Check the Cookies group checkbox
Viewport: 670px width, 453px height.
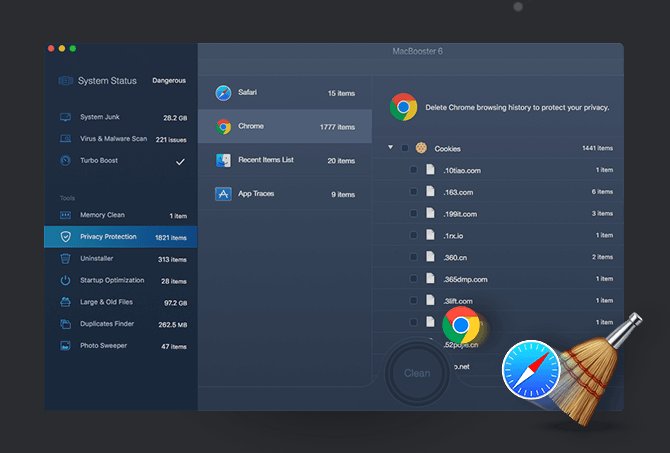point(404,148)
